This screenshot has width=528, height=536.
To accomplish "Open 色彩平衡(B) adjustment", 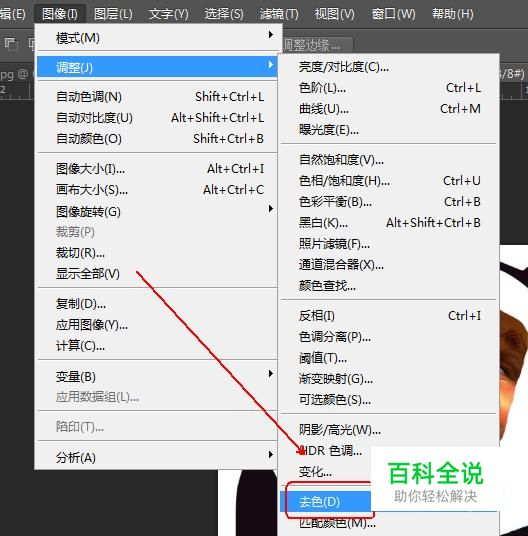I will (388, 202).
